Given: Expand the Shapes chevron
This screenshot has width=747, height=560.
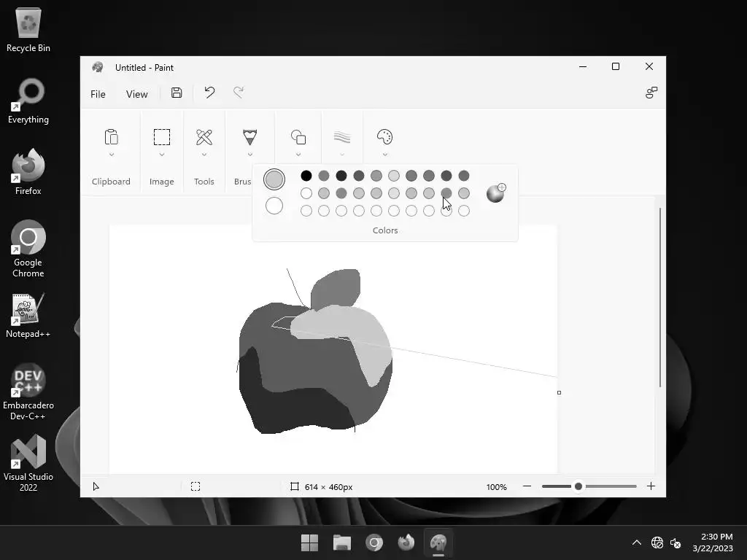Looking at the screenshot, I should 298,155.
